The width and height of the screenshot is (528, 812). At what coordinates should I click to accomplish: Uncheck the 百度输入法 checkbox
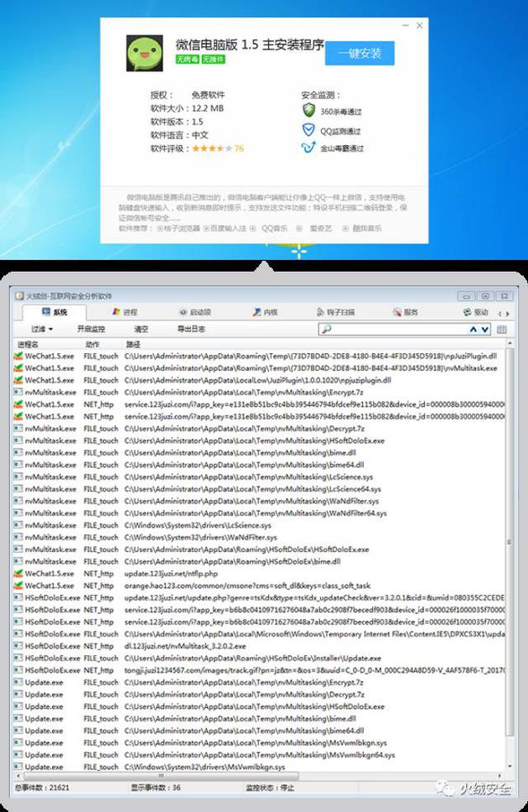(x=206, y=228)
